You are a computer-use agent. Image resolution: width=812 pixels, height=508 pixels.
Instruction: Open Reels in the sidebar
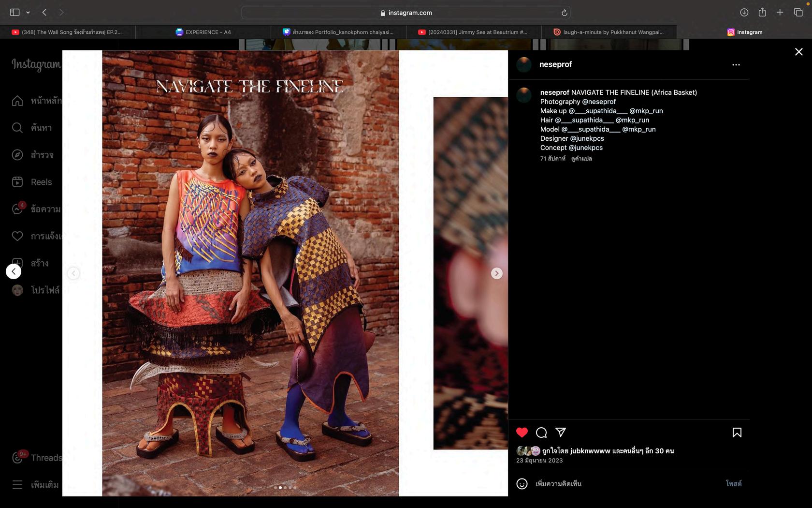32,182
